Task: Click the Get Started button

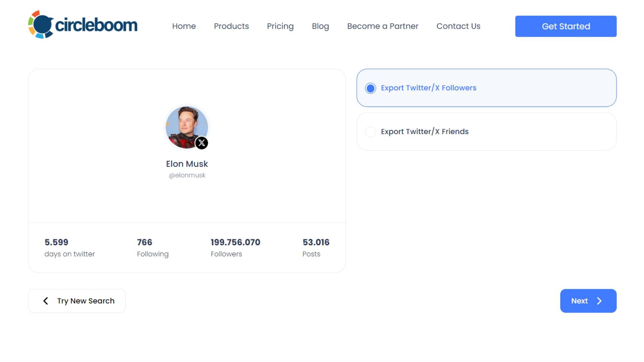Action: [566, 26]
